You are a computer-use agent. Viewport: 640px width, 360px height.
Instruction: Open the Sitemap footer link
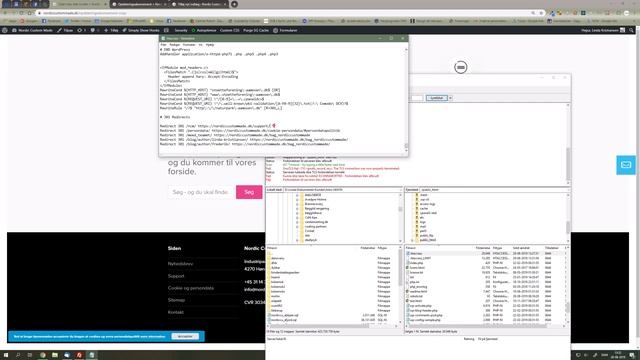click(x=176, y=300)
